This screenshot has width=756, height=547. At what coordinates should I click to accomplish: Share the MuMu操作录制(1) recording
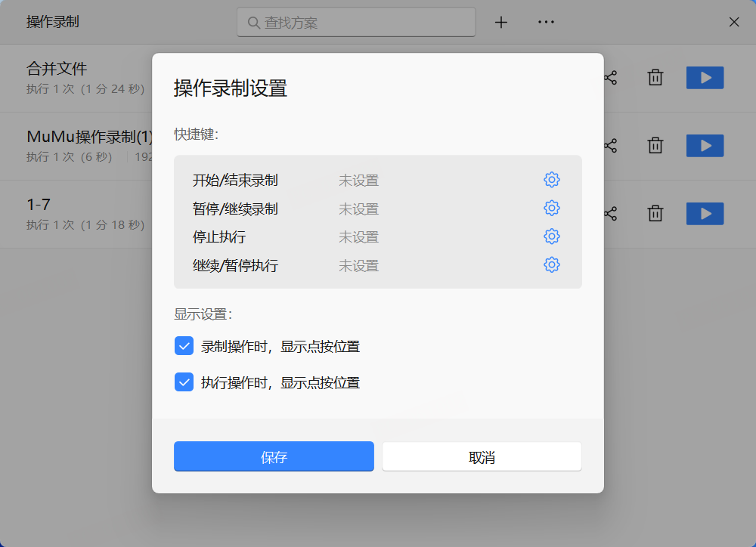point(610,146)
